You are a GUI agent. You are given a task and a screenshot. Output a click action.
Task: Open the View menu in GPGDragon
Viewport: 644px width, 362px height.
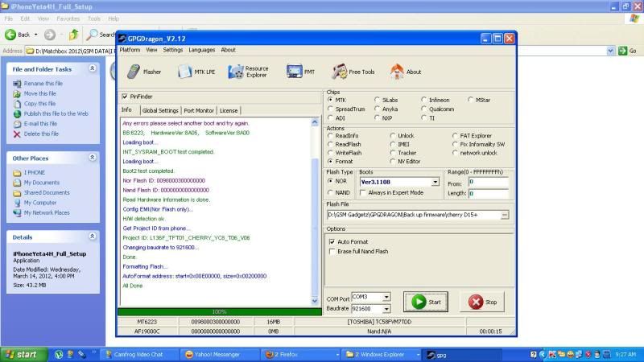tap(151, 50)
